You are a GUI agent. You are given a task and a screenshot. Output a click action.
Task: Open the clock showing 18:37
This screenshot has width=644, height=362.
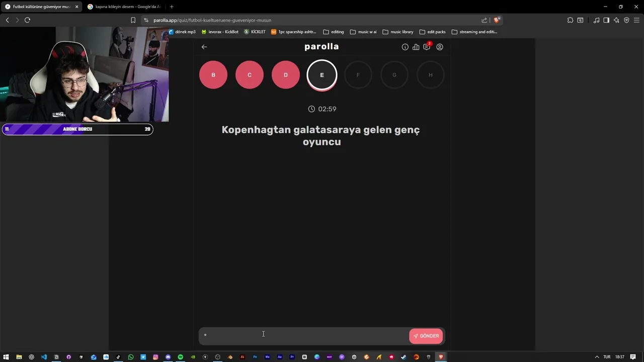pyautogui.click(x=620, y=357)
